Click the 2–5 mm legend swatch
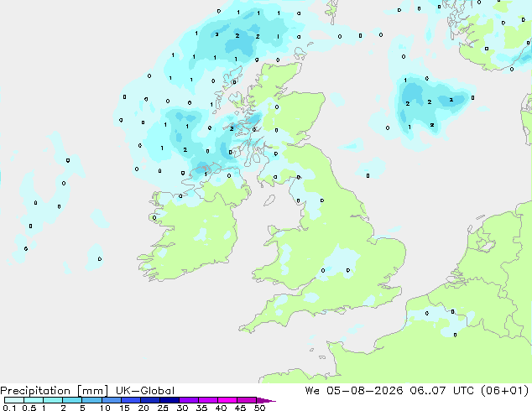This screenshot has height=411, width=532. tap(72, 400)
